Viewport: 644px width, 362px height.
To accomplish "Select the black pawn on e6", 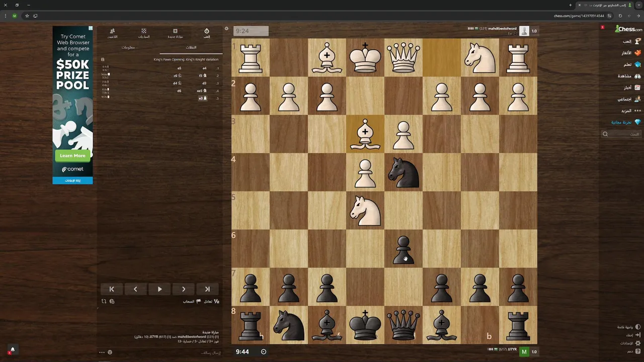I will [x=404, y=249].
